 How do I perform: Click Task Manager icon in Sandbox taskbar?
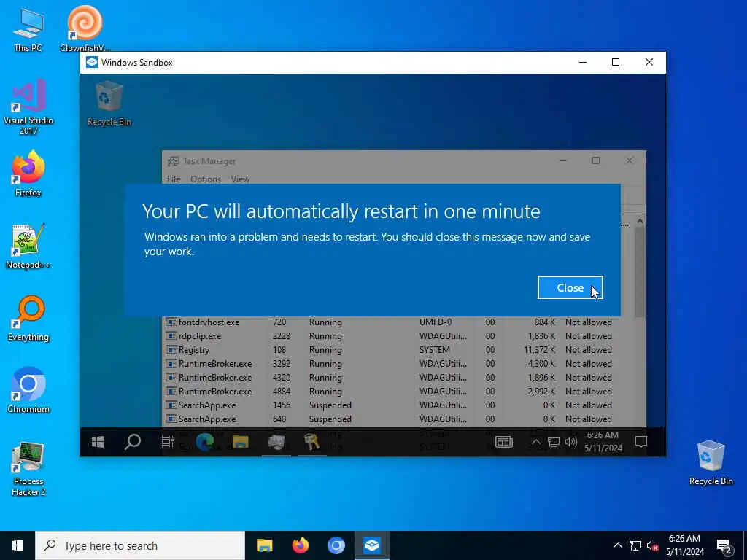click(x=276, y=442)
